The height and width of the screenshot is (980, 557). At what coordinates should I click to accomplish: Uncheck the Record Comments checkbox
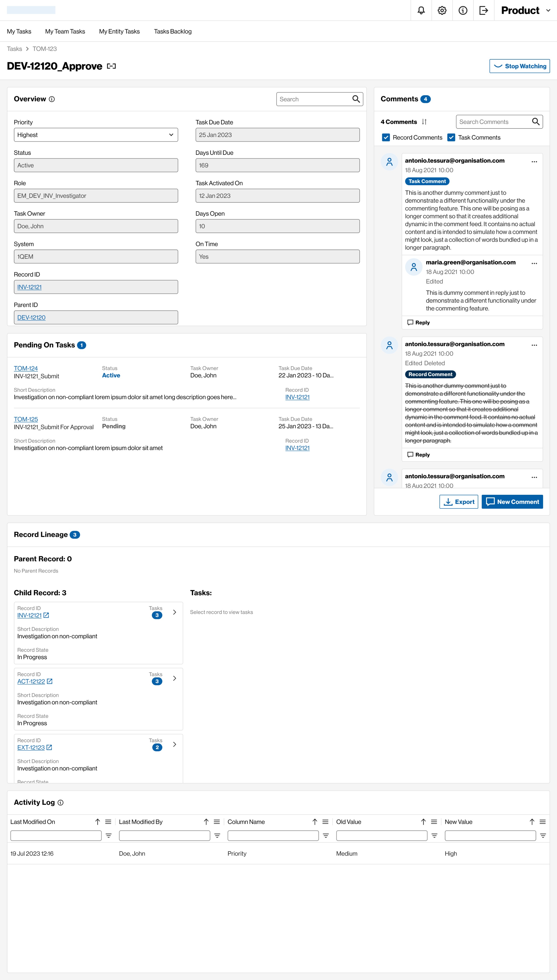coord(386,138)
